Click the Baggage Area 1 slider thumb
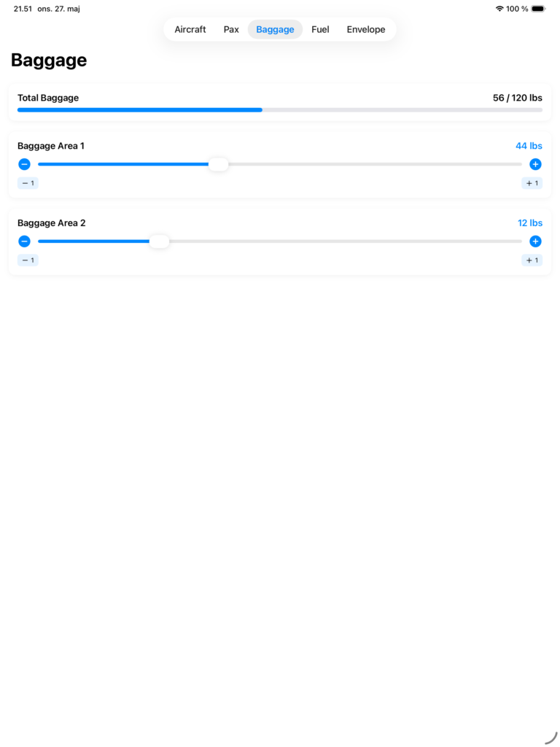Screen dimensions: 560x747 pos(219,164)
